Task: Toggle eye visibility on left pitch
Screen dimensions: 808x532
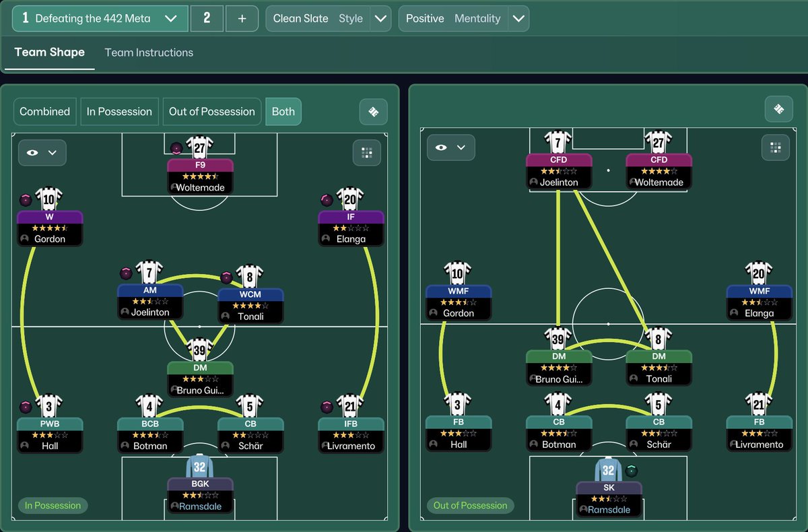Action: pos(32,153)
